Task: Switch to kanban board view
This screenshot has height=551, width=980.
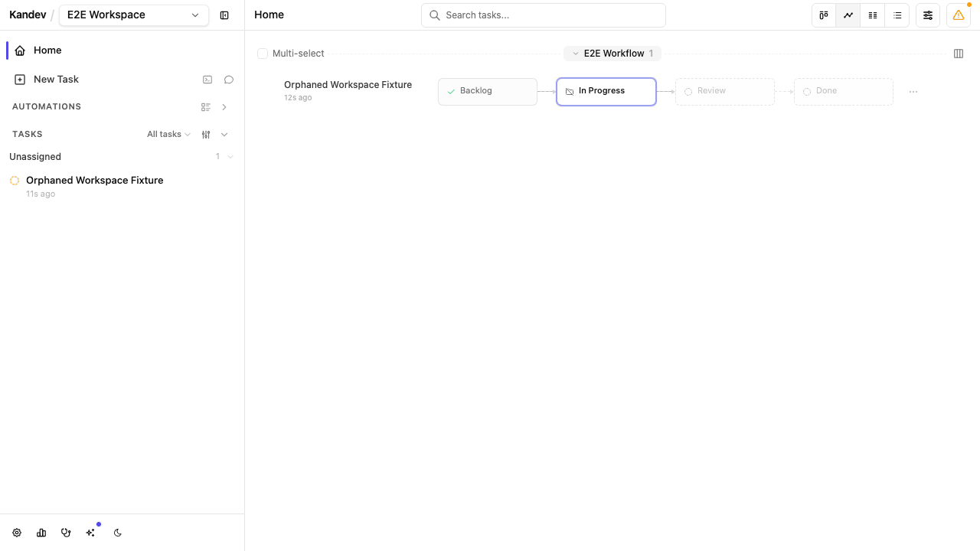Action: pos(824,15)
